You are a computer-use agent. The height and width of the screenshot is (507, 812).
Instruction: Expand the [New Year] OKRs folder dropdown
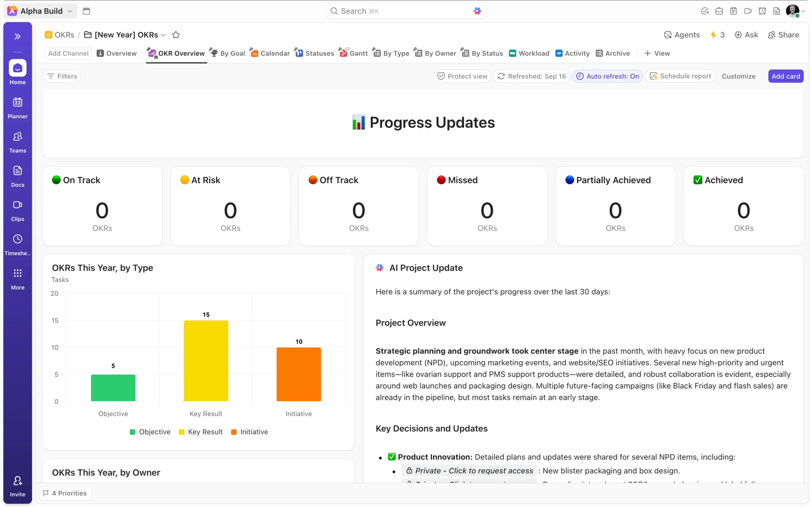coord(163,35)
